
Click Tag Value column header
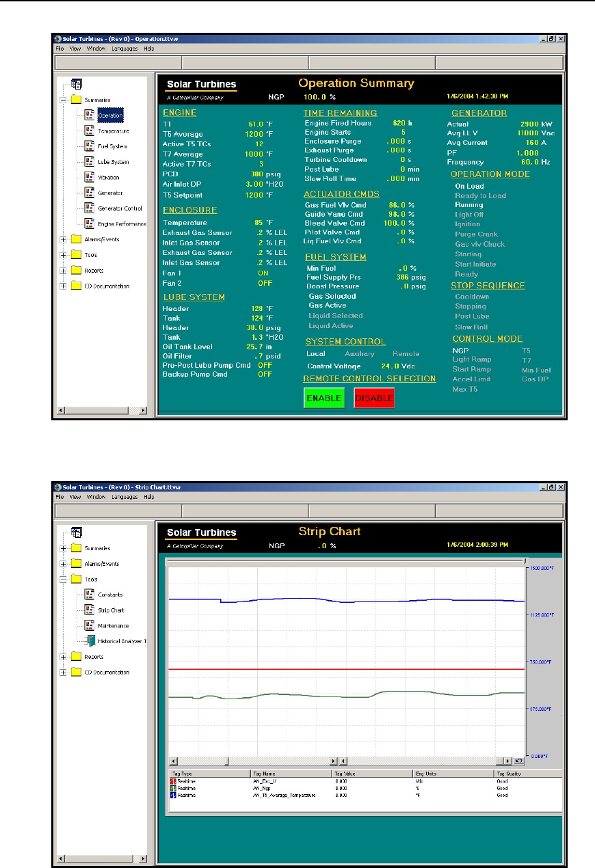[372, 774]
